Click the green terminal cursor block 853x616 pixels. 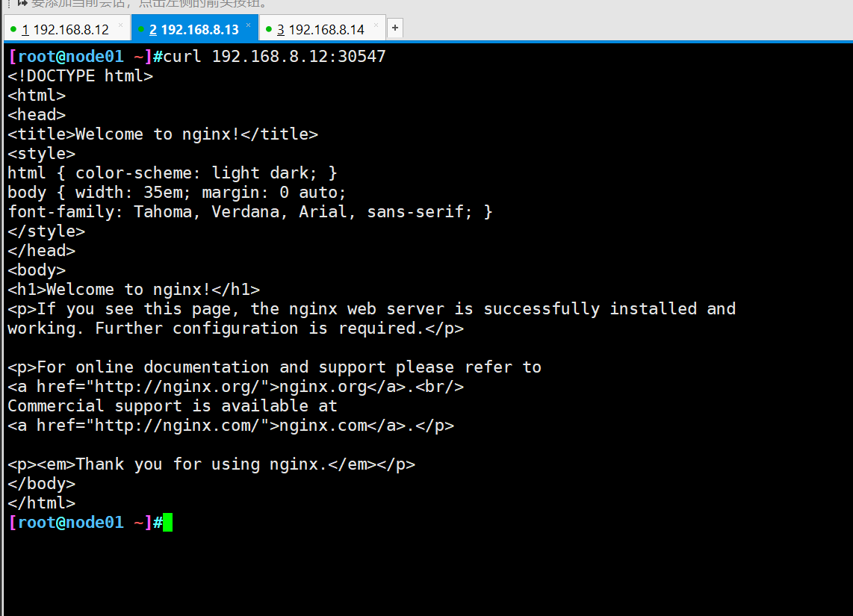tap(167, 523)
